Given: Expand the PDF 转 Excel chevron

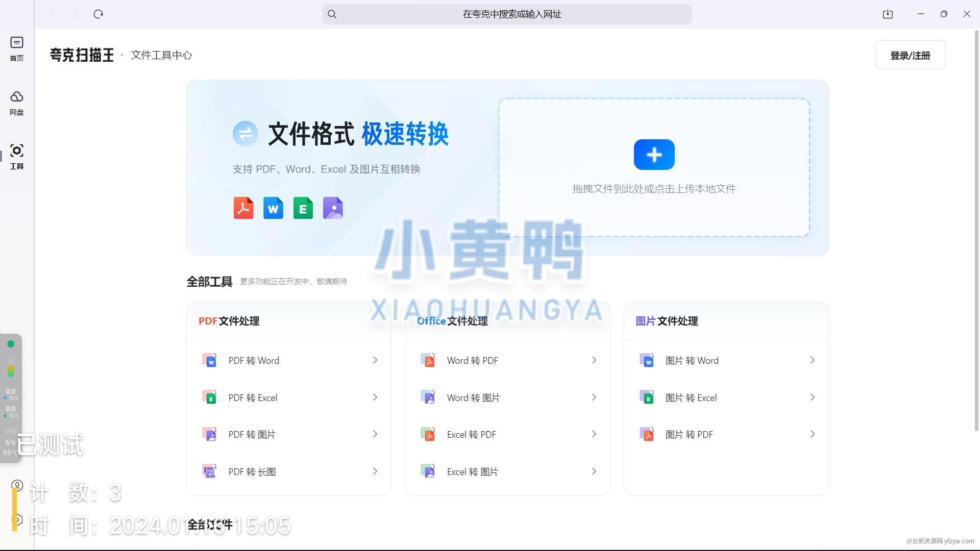Looking at the screenshot, I should [375, 397].
